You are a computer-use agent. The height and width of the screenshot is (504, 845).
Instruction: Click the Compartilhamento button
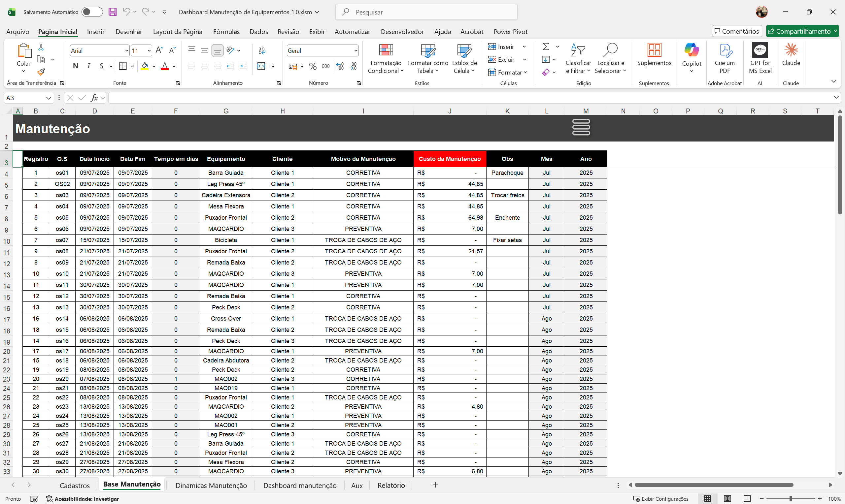coord(802,31)
